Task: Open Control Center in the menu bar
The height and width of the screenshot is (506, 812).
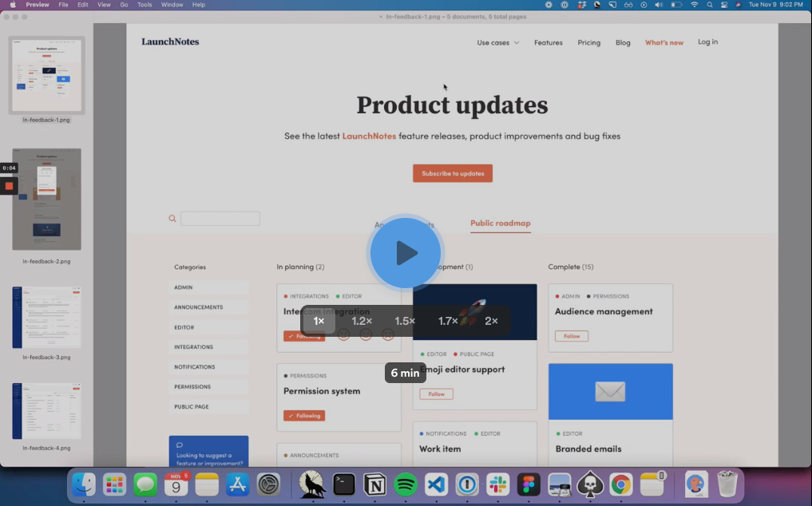Action: (x=724, y=5)
